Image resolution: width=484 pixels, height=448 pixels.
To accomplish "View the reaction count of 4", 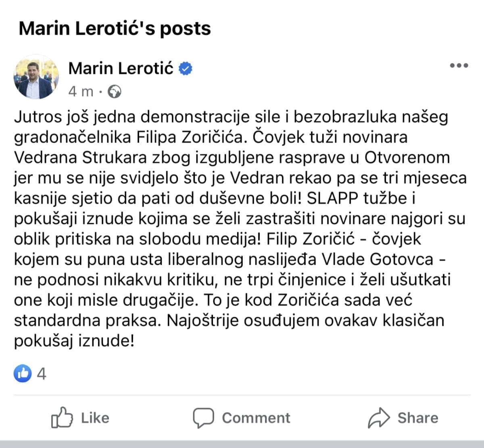I will 42,374.
